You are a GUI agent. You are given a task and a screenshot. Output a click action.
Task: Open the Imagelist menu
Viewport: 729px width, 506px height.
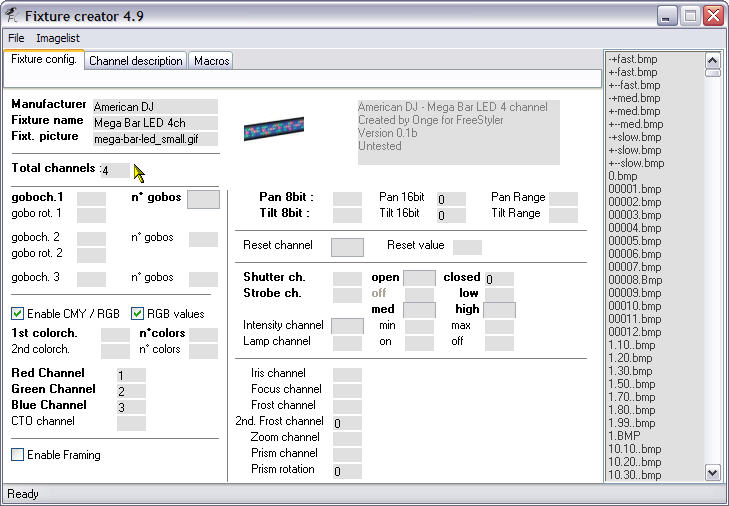pos(58,38)
